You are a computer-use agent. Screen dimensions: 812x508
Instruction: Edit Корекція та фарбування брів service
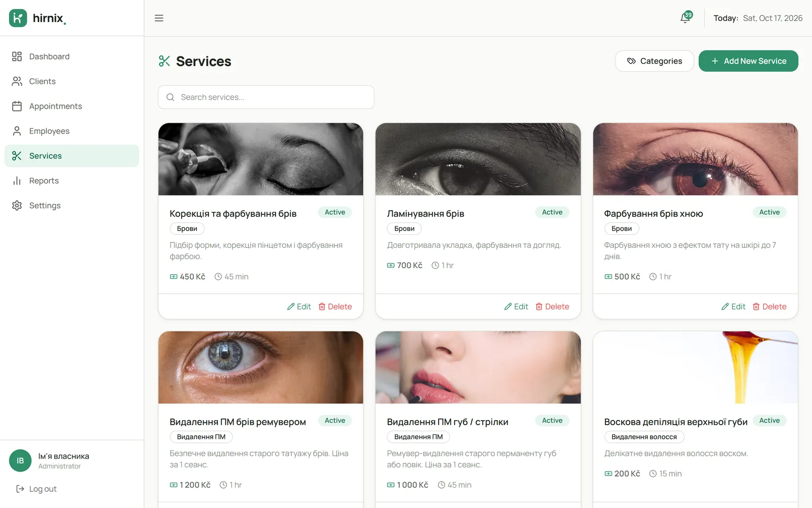pyautogui.click(x=299, y=307)
